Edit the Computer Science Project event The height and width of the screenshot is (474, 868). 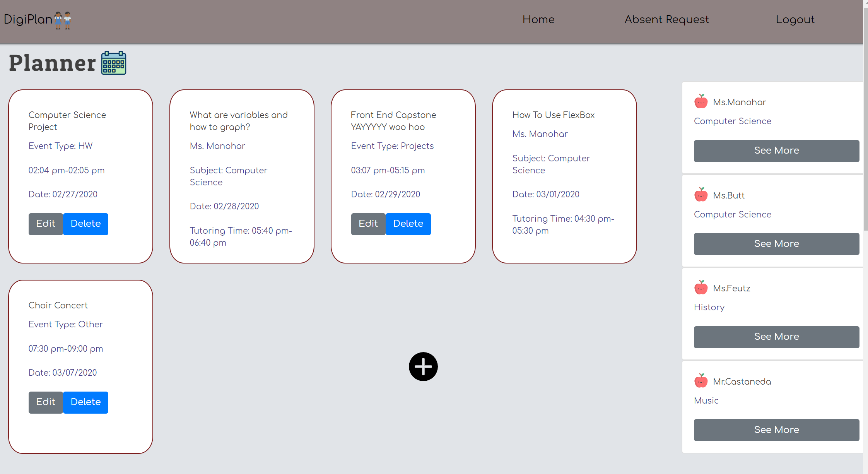click(x=46, y=224)
